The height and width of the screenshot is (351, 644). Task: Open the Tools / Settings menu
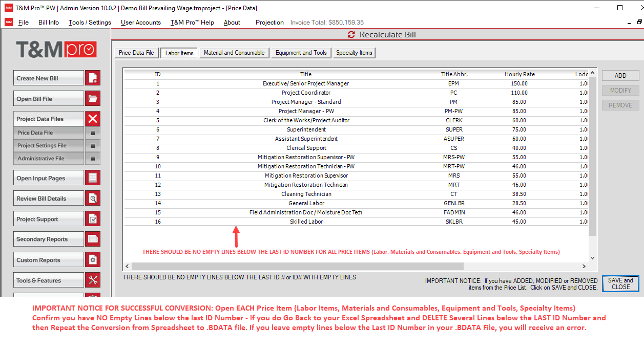[x=90, y=23]
